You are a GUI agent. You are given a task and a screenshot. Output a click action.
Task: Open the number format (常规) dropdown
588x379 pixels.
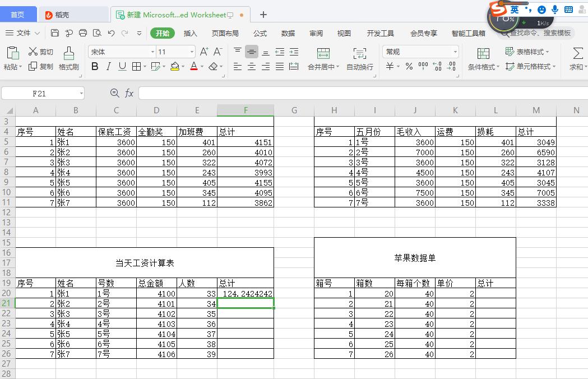tap(420, 51)
